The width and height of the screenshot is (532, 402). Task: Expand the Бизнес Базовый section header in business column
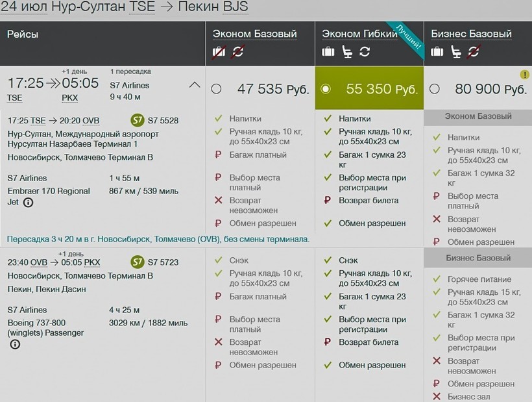point(478,258)
